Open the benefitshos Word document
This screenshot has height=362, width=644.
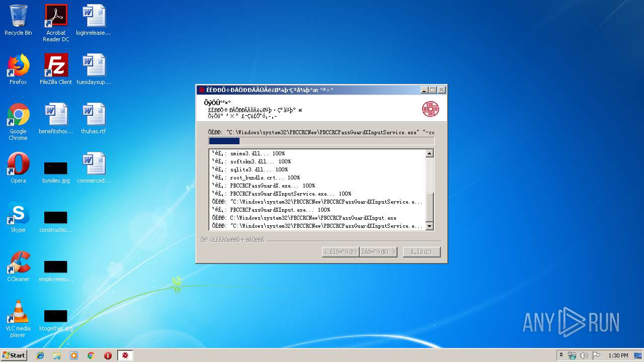click(x=56, y=119)
